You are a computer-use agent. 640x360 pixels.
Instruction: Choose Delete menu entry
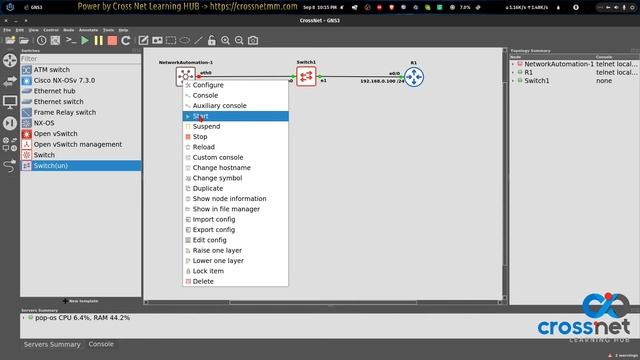236,281
